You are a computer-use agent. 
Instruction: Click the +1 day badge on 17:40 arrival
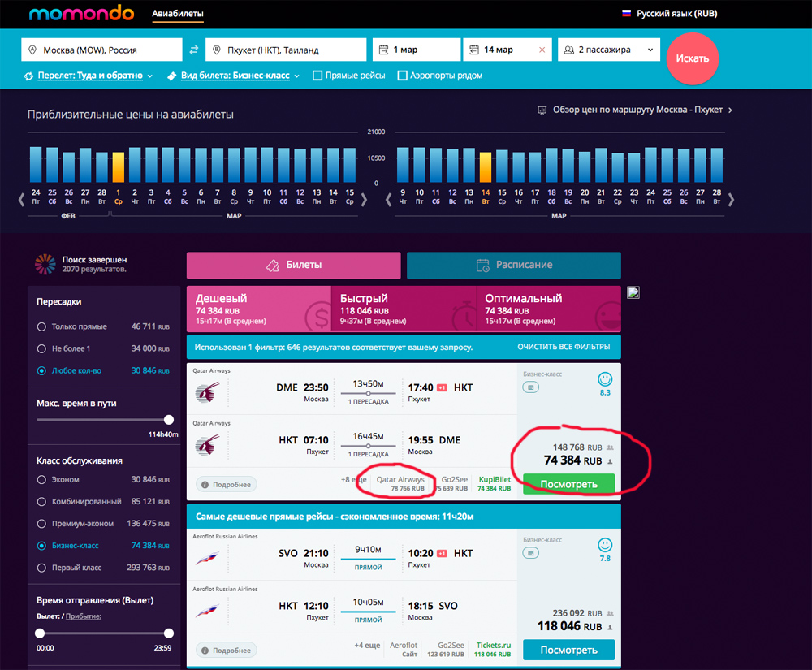[442, 387]
